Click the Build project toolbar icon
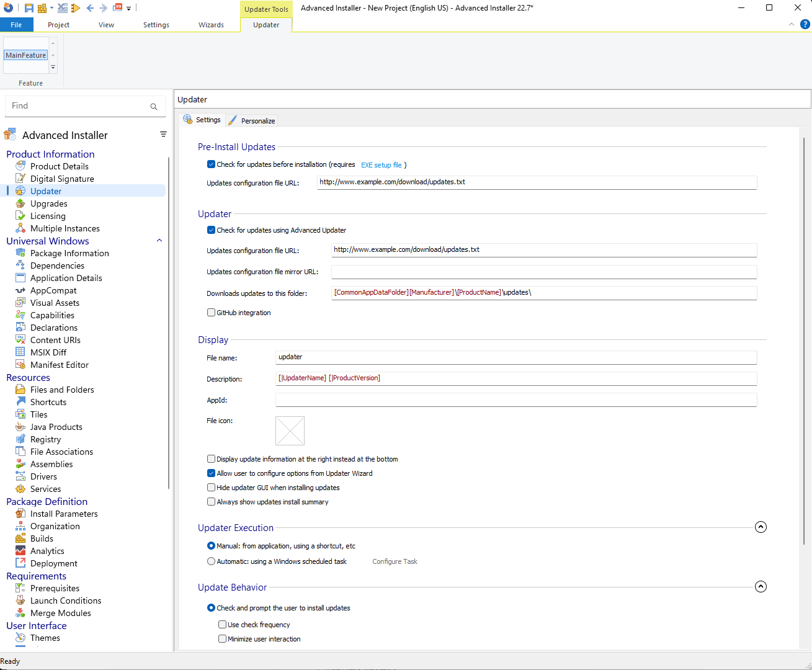The image size is (812, 670). click(42, 7)
